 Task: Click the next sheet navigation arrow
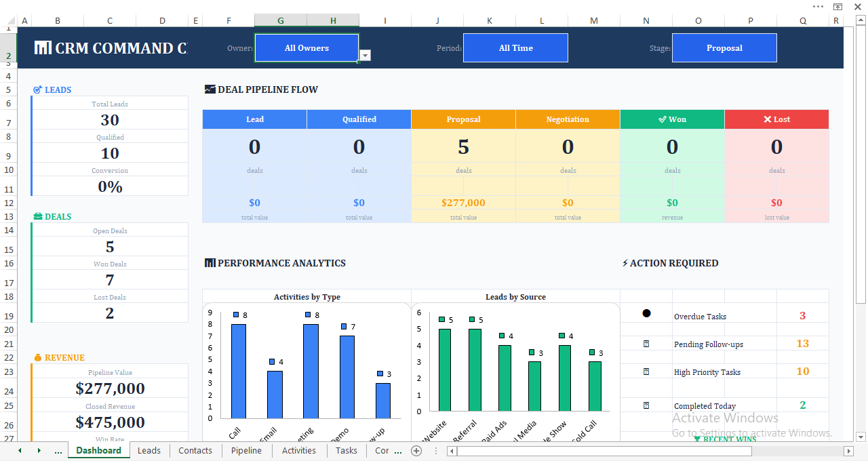pyautogui.click(x=39, y=451)
